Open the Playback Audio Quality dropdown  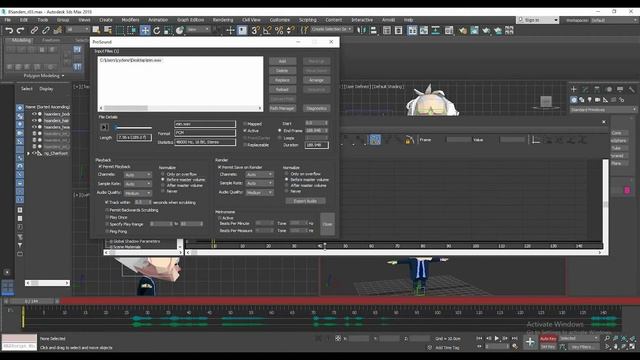(138, 193)
